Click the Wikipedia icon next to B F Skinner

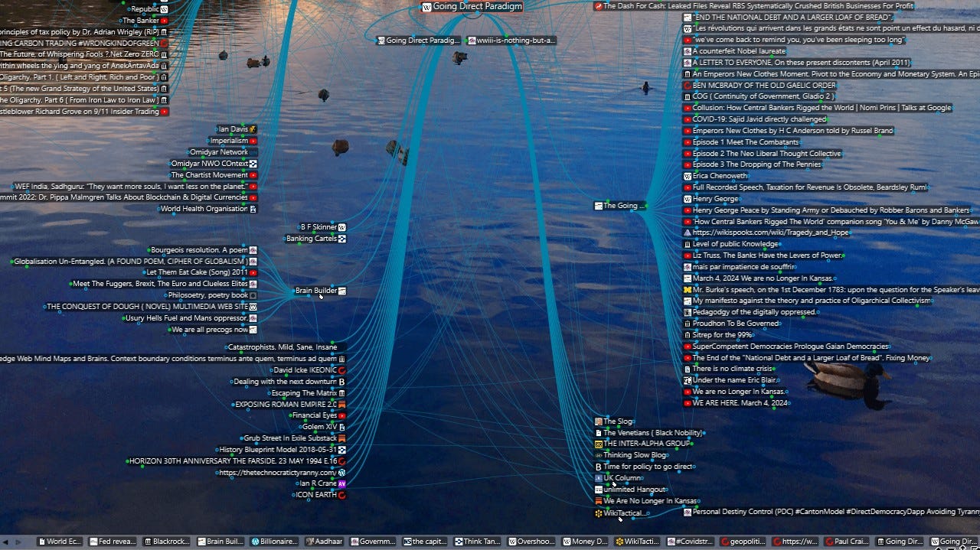click(342, 227)
